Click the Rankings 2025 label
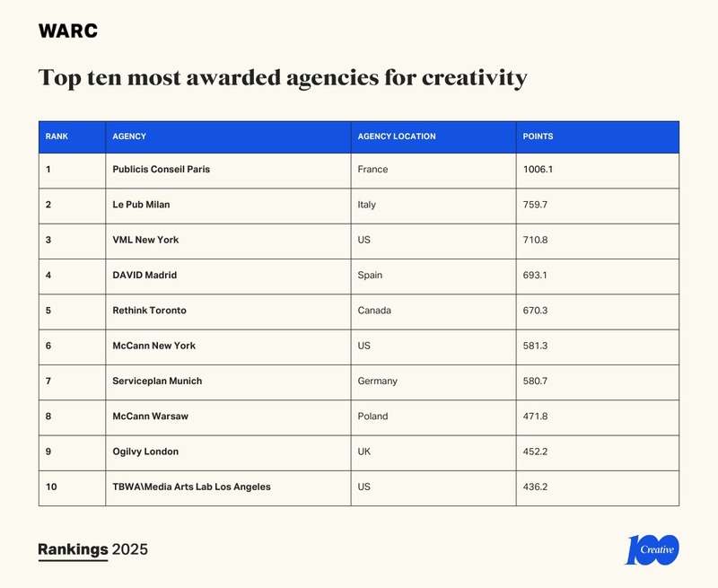This screenshot has width=718, height=588. (x=92, y=549)
